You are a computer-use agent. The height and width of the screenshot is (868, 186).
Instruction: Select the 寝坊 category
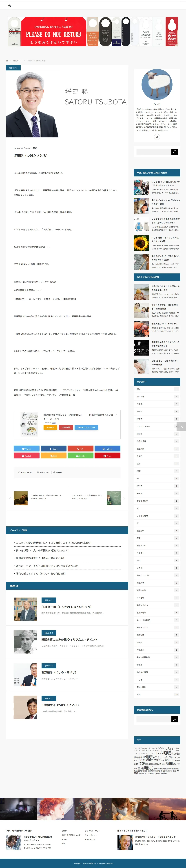click(x=157, y=389)
